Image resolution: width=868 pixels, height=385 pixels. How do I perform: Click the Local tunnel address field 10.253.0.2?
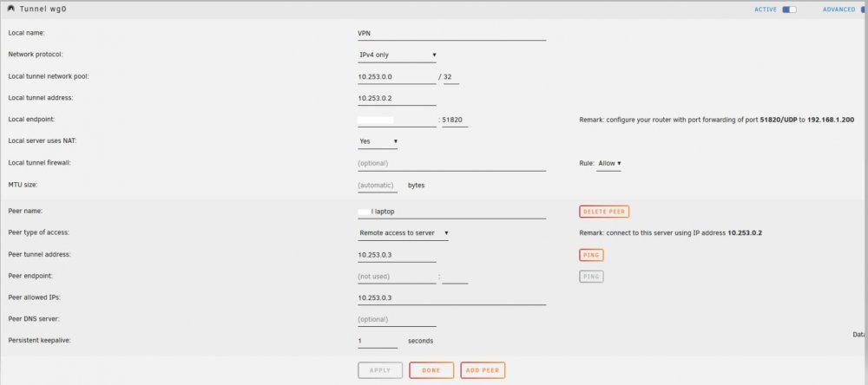point(397,99)
